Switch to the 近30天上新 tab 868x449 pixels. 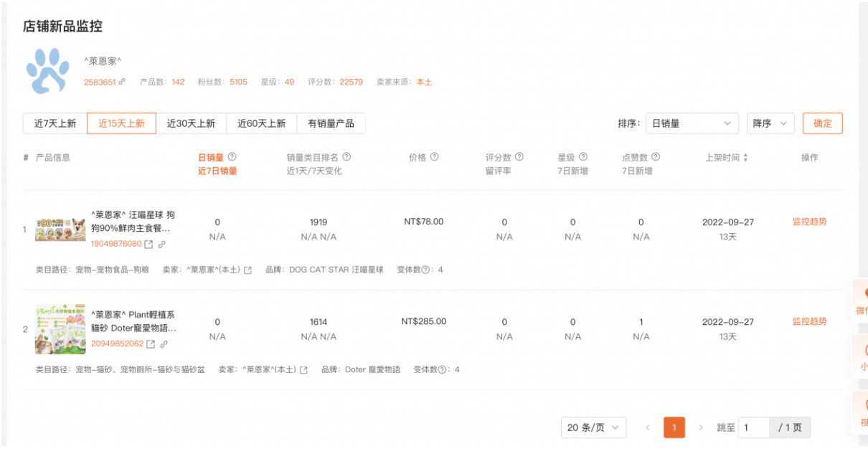192,123
